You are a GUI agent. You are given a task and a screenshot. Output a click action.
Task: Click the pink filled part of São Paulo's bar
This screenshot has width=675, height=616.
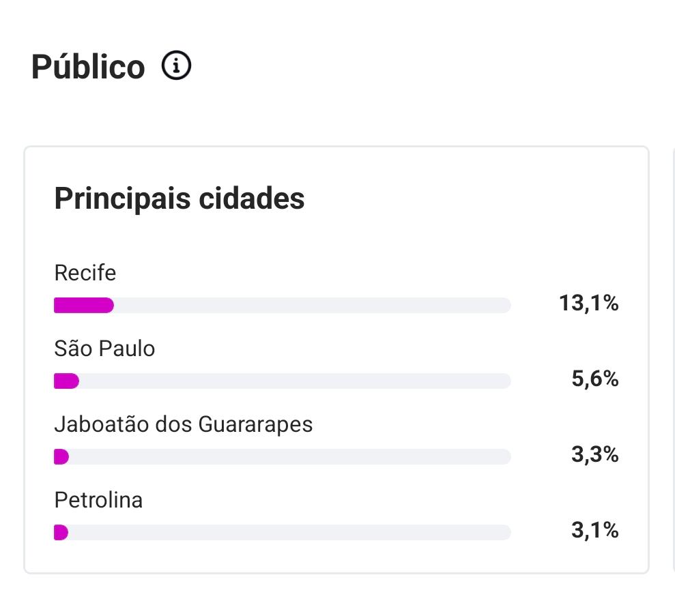click(x=66, y=381)
